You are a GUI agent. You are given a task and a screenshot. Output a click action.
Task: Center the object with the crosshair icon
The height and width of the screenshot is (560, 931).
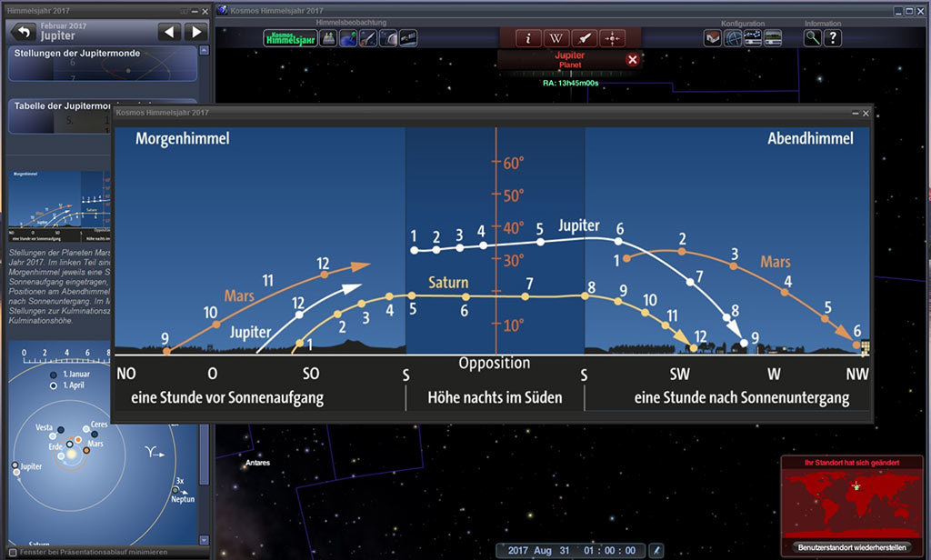click(612, 38)
